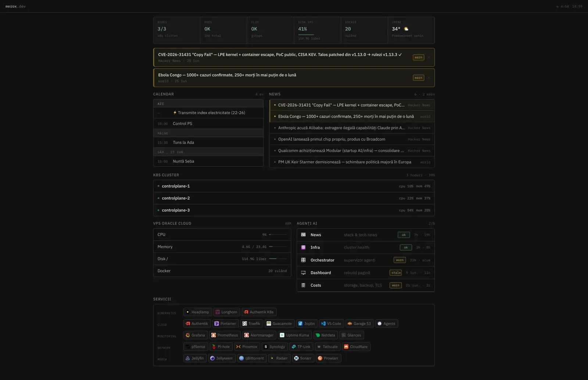
Task: Open Pi-hole service
Action: pos(221,347)
